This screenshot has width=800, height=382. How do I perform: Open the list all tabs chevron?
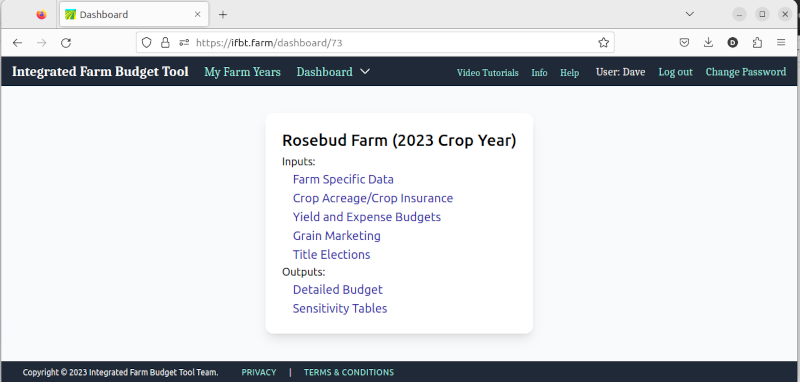coord(690,14)
